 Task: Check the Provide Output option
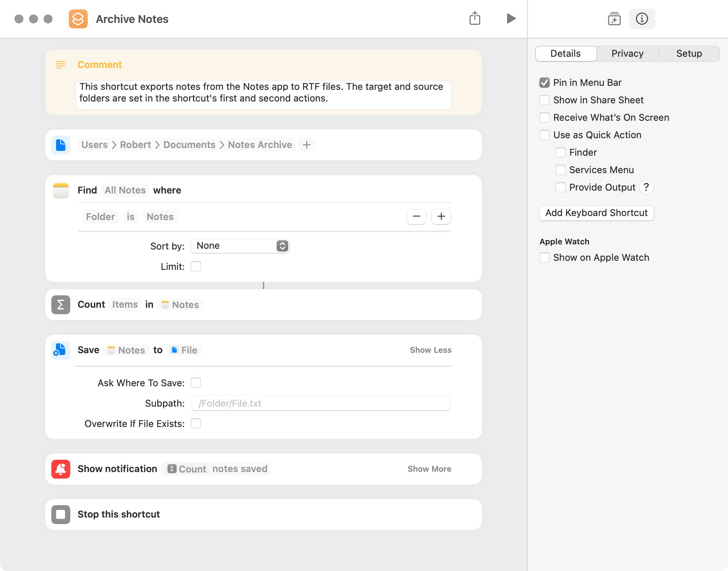click(561, 187)
